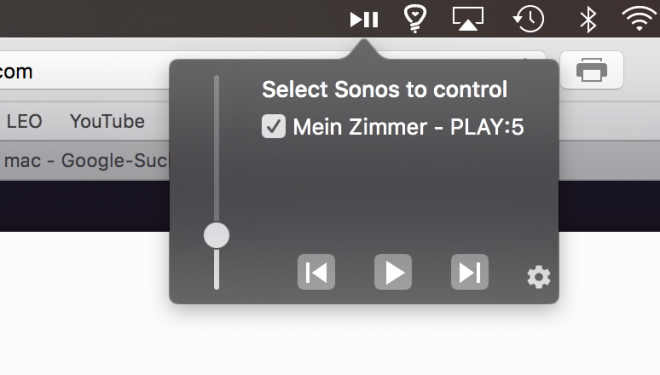This screenshot has height=375, width=660.
Task: Skip to the next track
Action: pos(469,272)
